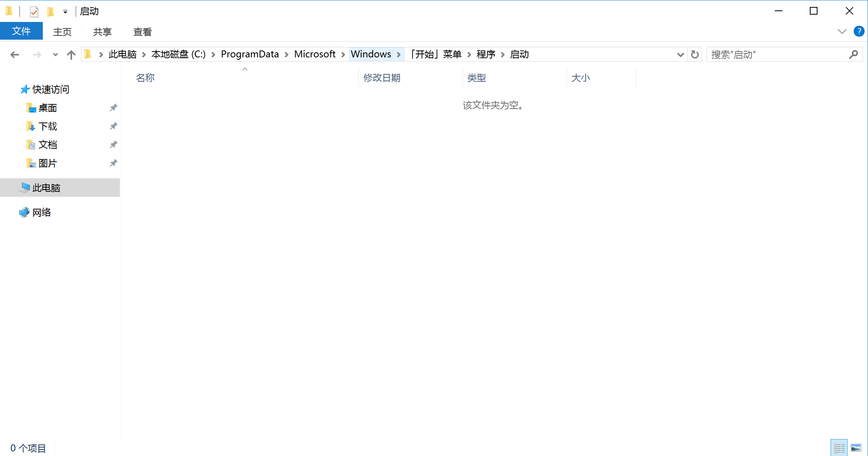Create a new folder via Quick Access Toolbar icon

(x=51, y=11)
